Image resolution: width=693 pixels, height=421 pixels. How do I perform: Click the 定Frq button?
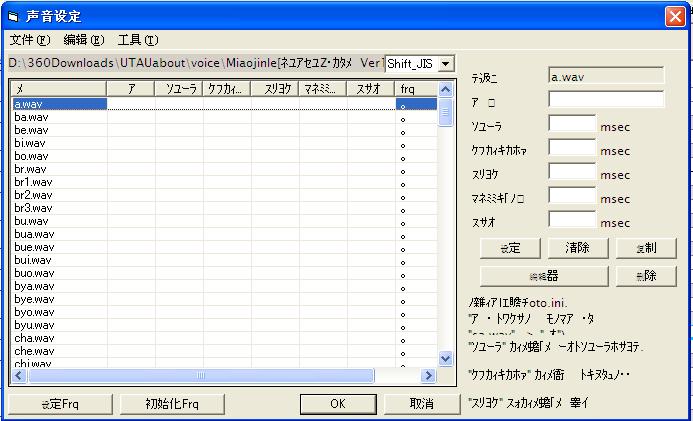(x=61, y=404)
